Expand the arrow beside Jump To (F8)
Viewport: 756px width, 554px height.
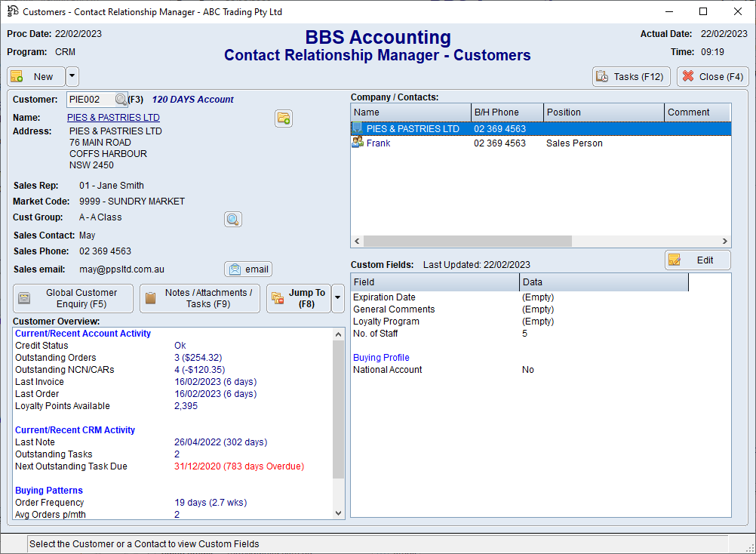coord(337,298)
